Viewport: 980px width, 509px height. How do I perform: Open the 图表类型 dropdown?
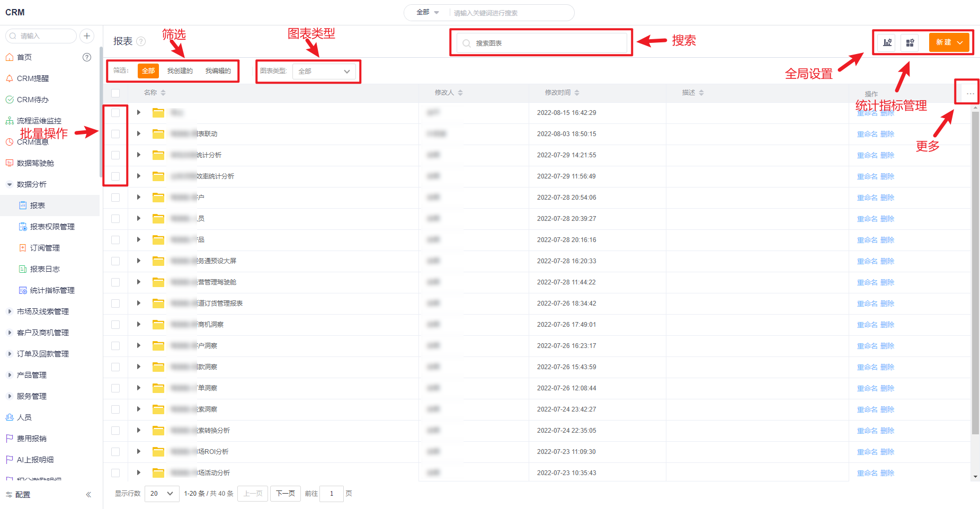[x=324, y=72]
